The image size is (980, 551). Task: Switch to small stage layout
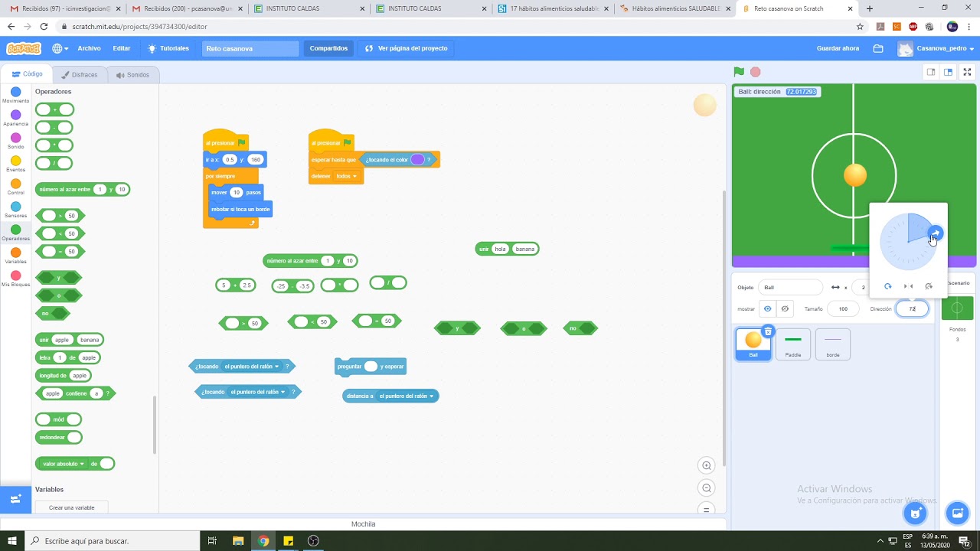(x=931, y=72)
